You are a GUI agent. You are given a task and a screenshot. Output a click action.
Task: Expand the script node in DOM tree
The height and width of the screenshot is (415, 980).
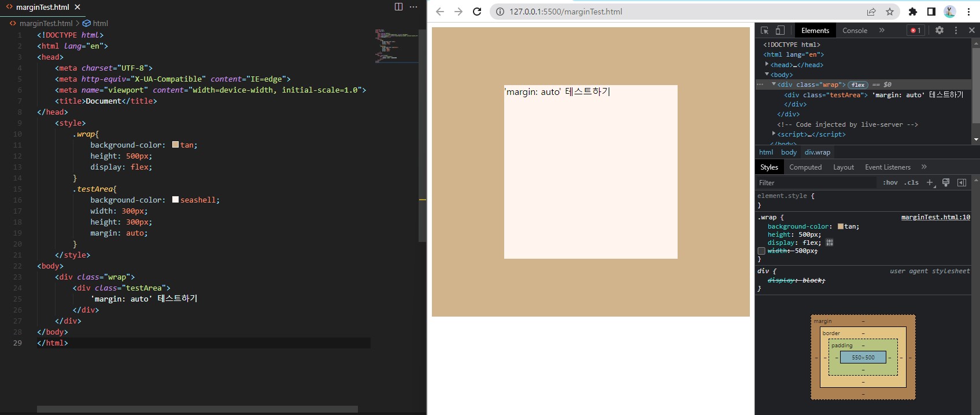pyautogui.click(x=774, y=134)
